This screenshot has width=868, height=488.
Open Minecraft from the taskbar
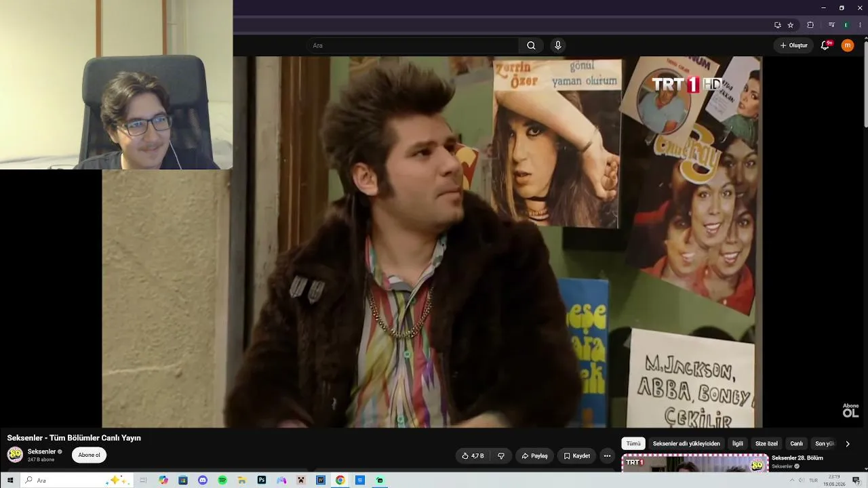click(301, 481)
